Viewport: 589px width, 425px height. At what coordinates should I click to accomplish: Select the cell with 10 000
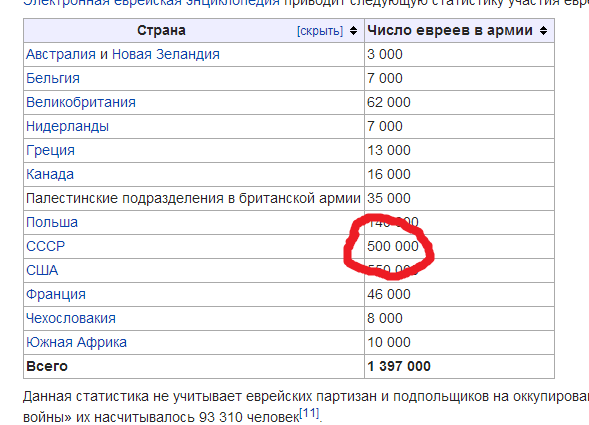point(459,342)
